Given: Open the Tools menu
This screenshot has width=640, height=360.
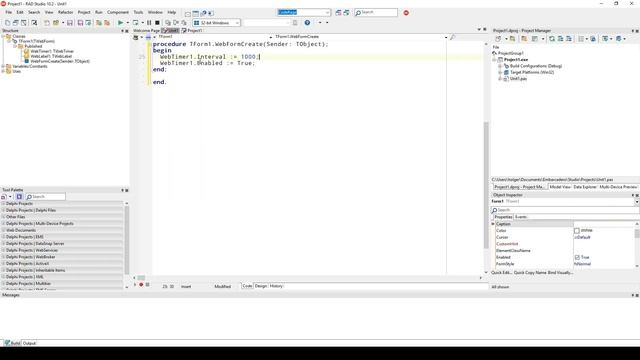Looking at the screenshot, I should 138,13.
